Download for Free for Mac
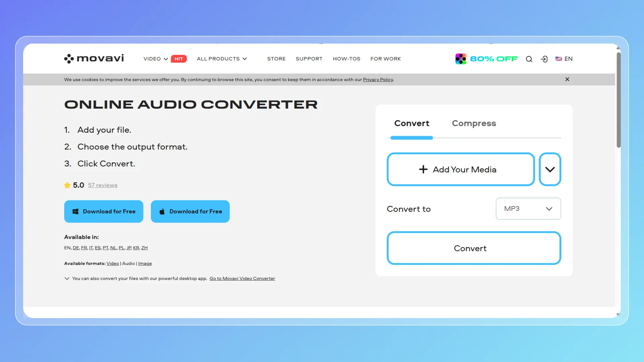The height and width of the screenshot is (362, 644). click(x=190, y=212)
